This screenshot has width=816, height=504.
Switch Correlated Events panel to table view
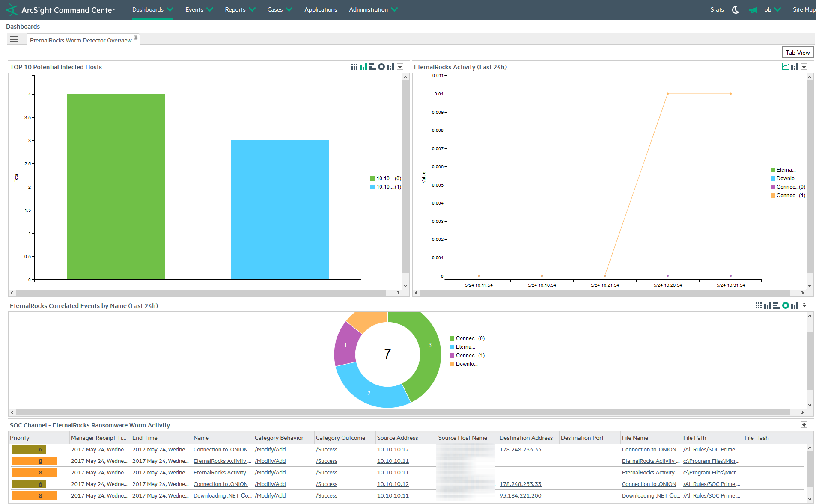pos(758,305)
